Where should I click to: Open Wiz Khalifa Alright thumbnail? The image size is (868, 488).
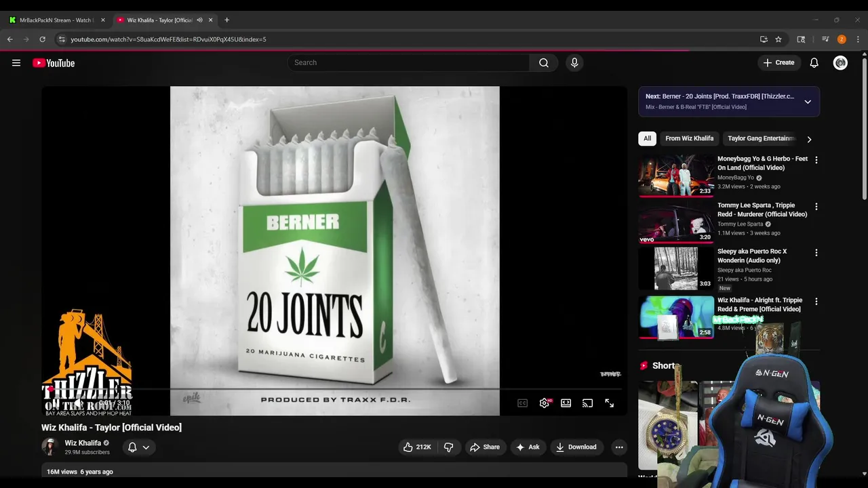point(676,317)
